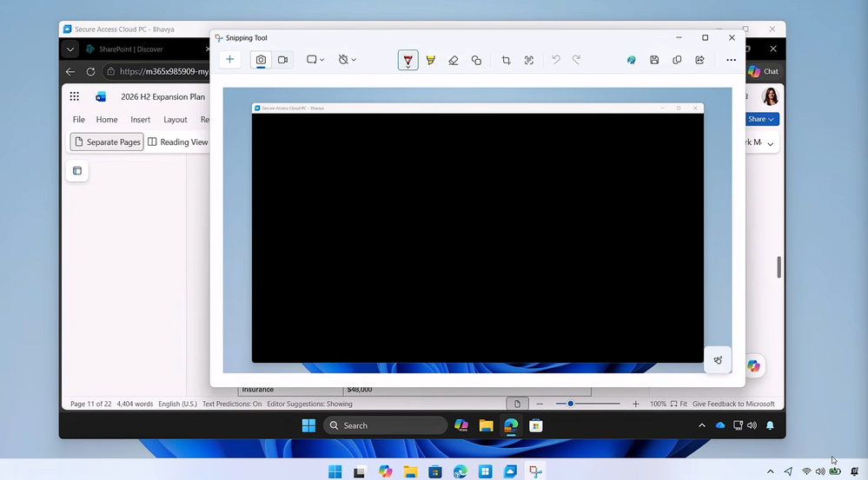Screen dimensions: 868x480
Task: Open the delay snip timer dropdown
Action: click(347, 60)
